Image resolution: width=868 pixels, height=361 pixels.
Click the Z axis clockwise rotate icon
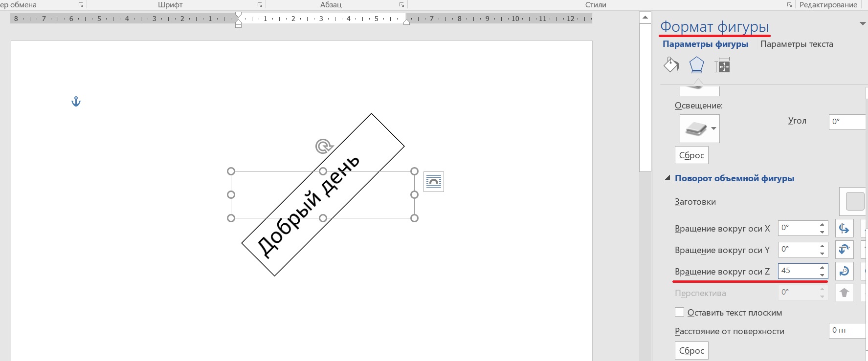tap(844, 271)
